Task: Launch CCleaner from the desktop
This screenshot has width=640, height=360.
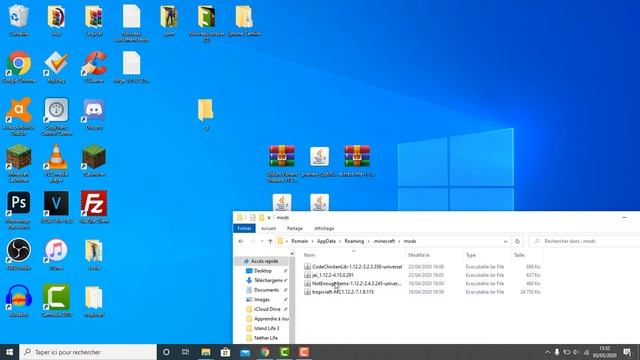Action: point(94,67)
